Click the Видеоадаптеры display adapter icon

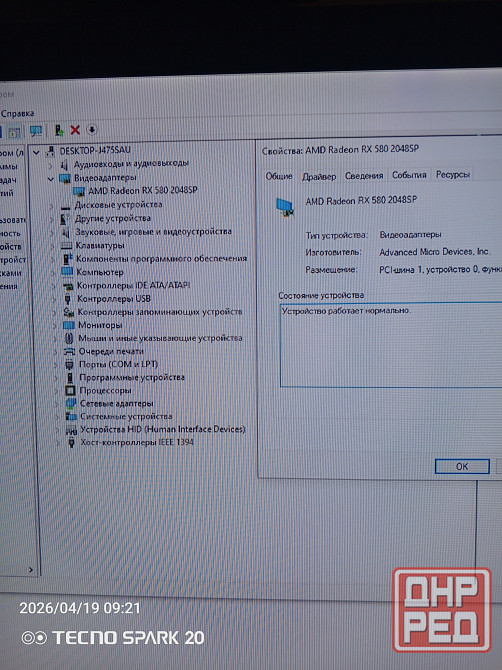[65, 178]
